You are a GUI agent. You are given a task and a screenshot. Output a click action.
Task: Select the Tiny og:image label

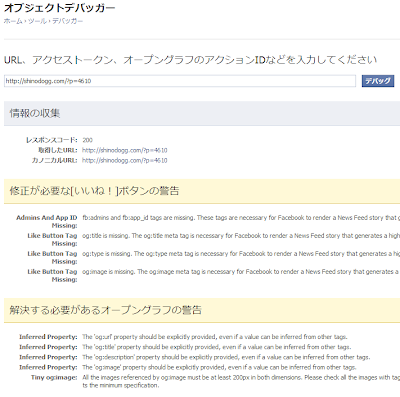click(54, 377)
